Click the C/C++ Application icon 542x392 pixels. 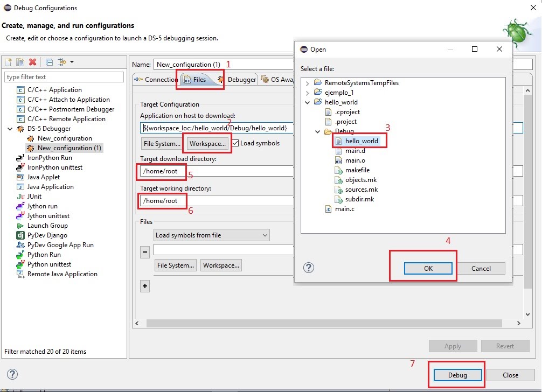tap(20, 90)
